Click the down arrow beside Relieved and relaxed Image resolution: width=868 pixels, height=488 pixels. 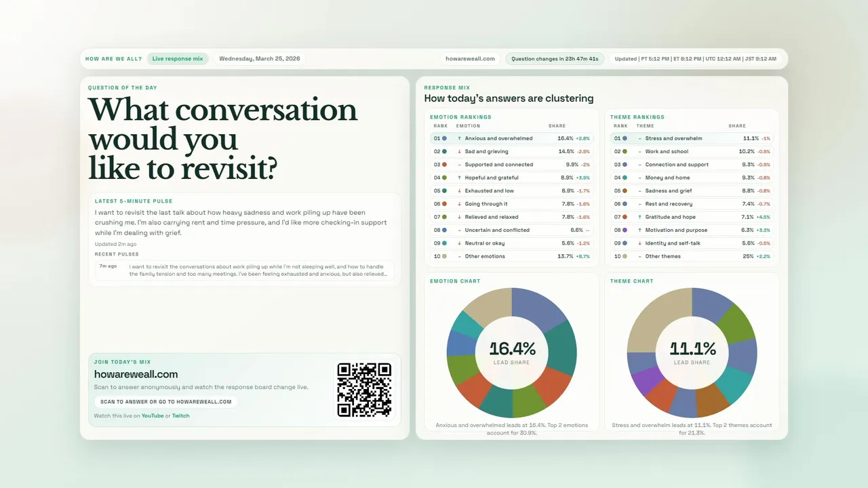(460, 217)
